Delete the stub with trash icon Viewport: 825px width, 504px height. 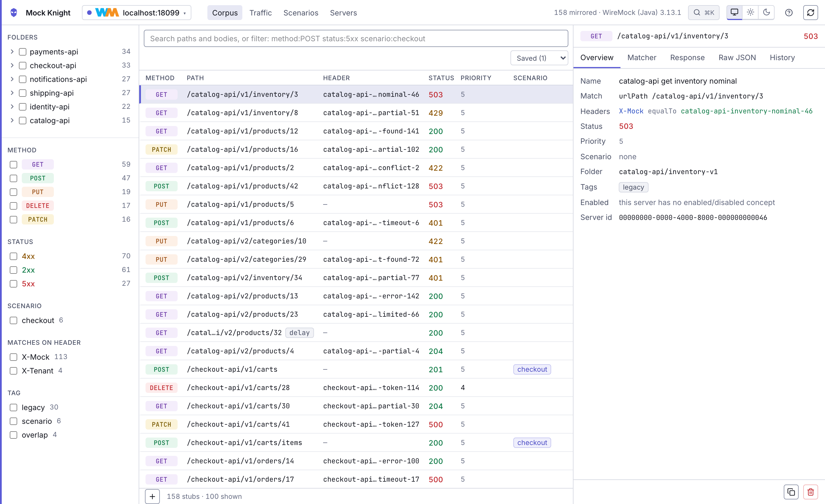click(811, 492)
